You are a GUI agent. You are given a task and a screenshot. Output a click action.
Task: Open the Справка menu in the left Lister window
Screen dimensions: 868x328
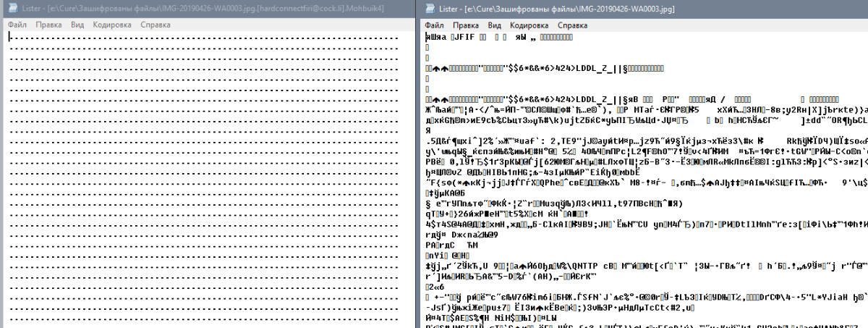point(156,25)
